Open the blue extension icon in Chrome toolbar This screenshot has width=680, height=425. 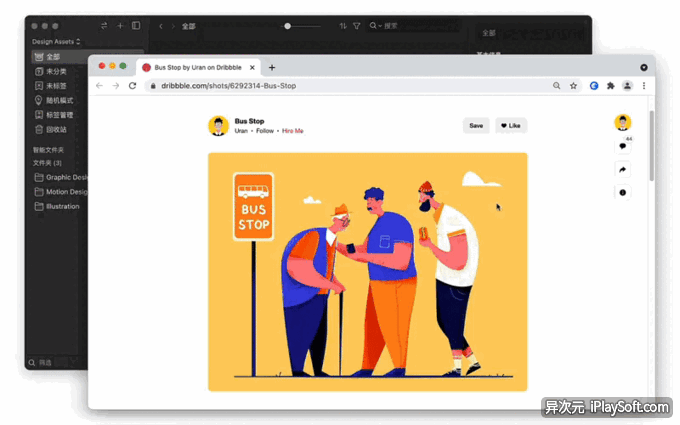point(594,86)
